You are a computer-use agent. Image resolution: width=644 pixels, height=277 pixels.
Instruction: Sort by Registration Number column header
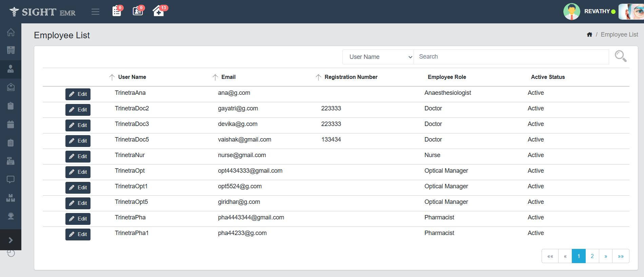click(350, 77)
